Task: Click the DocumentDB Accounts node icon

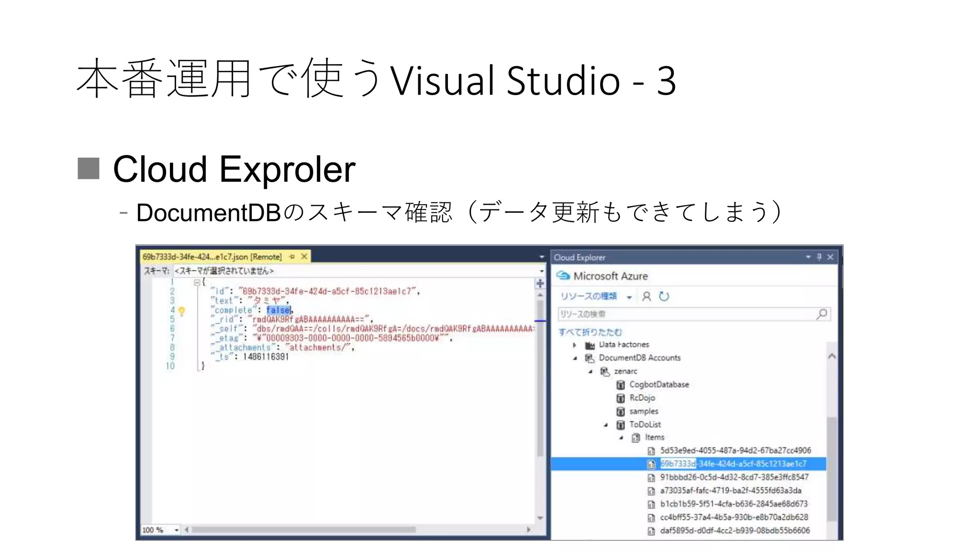Action: pos(590,358)
